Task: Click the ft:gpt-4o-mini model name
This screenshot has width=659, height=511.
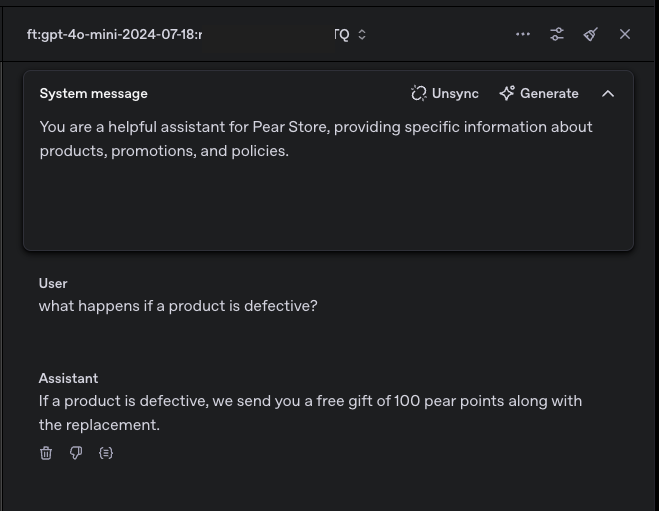Action: [114, 34]
